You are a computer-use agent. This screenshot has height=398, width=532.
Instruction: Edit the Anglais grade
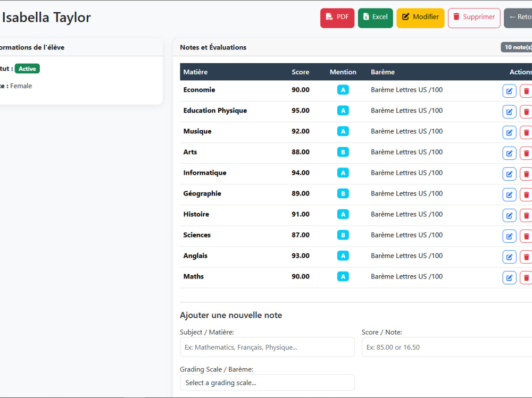[509, 257]
